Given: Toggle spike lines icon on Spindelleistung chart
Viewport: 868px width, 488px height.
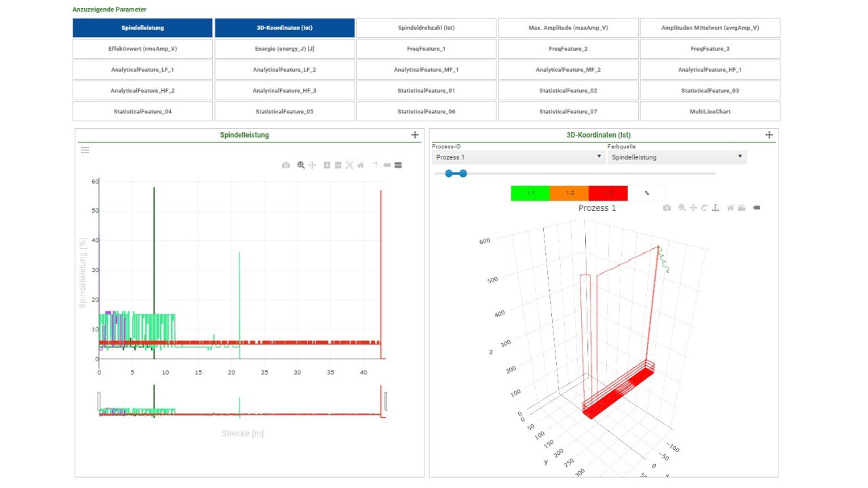Looking at the screenshot, I should coord(375,165).
